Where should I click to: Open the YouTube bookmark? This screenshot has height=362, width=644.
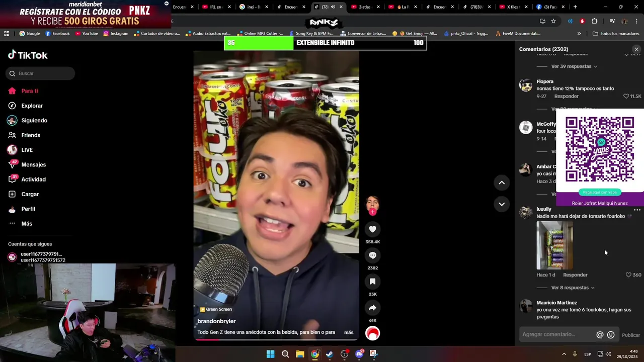87,34
